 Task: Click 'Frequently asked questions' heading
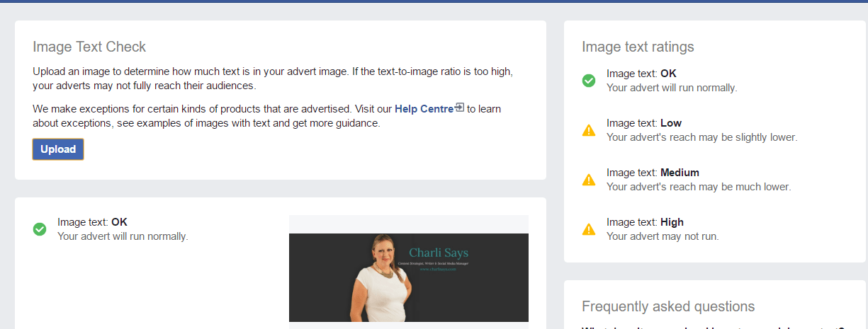pyautogui.click(x=668, y=306)
